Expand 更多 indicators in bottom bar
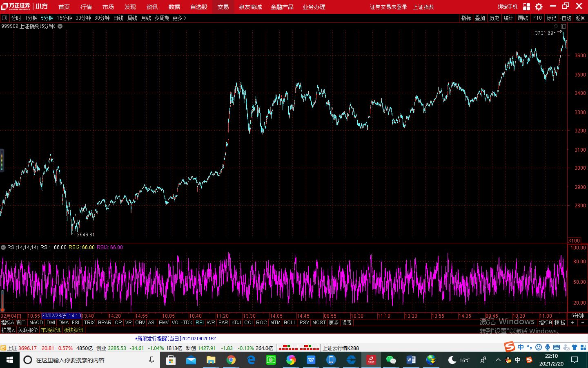The image size is (588, 368). [334, 323]
